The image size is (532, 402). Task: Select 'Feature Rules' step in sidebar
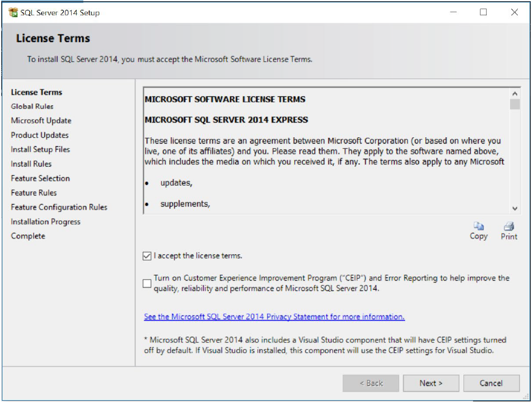point(34,192)
